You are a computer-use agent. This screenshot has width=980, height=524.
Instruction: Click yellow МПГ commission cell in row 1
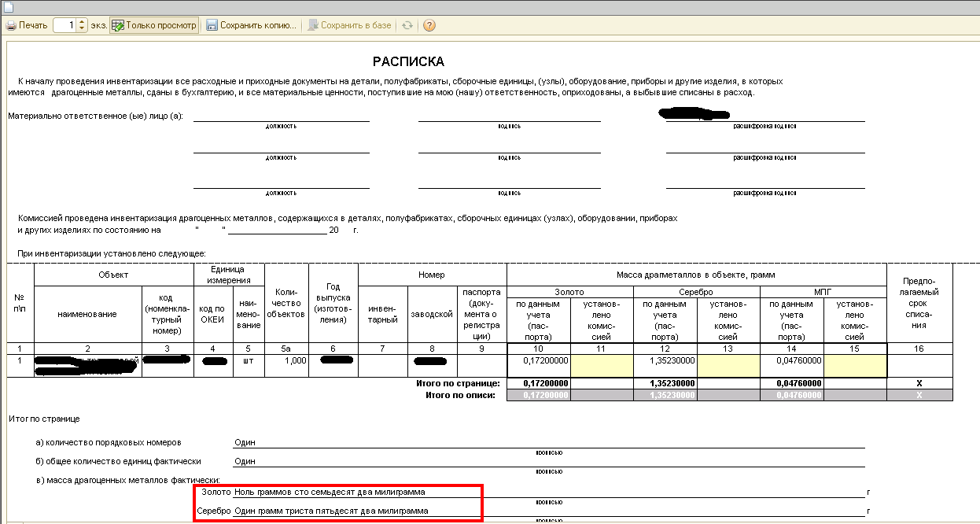pos(855,366)
